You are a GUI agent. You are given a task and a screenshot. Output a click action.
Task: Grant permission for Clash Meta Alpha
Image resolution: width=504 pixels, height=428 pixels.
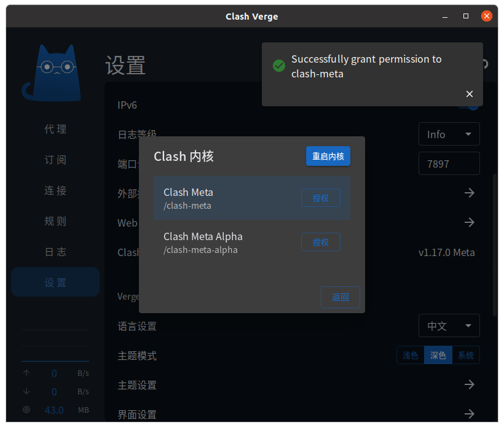click(320, 242)
